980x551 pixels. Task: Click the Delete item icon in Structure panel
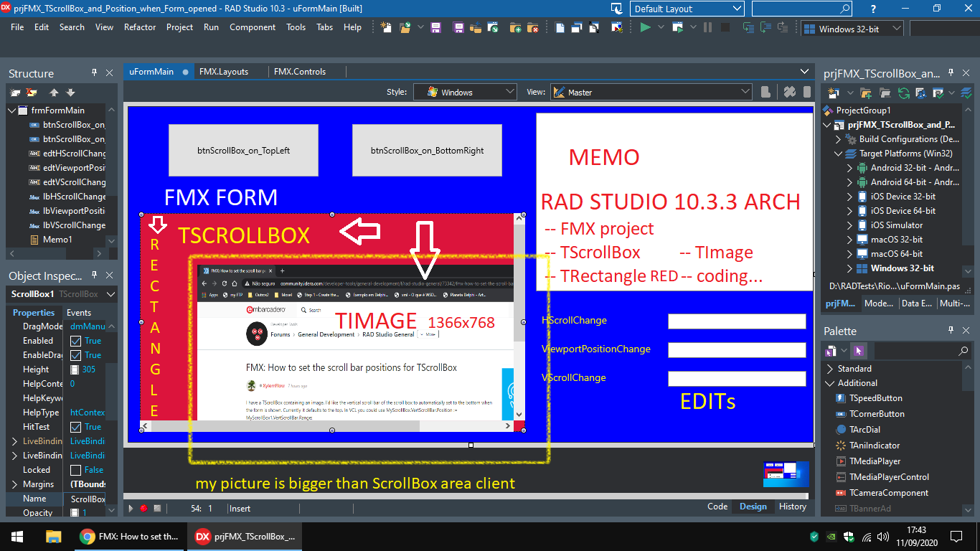tap(32, 93)
